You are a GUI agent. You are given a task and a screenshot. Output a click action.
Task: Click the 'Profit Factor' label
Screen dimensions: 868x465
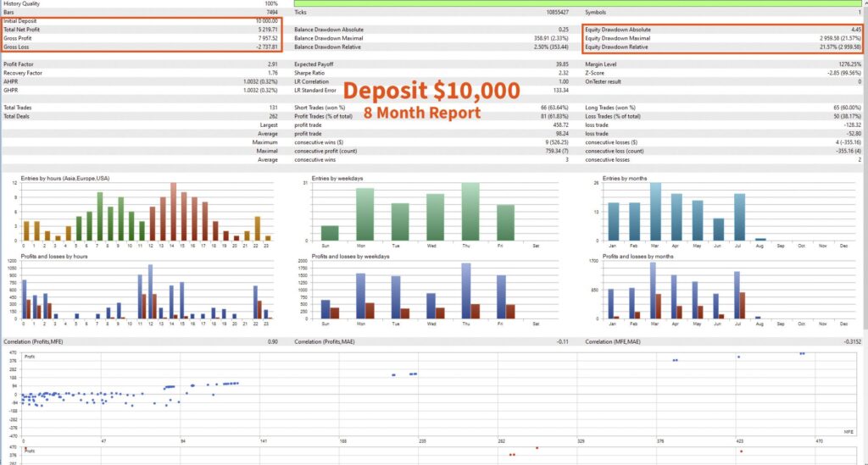[19, 64]
